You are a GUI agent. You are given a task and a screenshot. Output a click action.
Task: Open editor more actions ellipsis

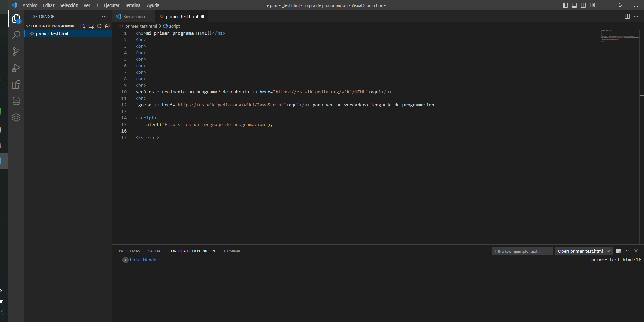click(x=636, y=16)
